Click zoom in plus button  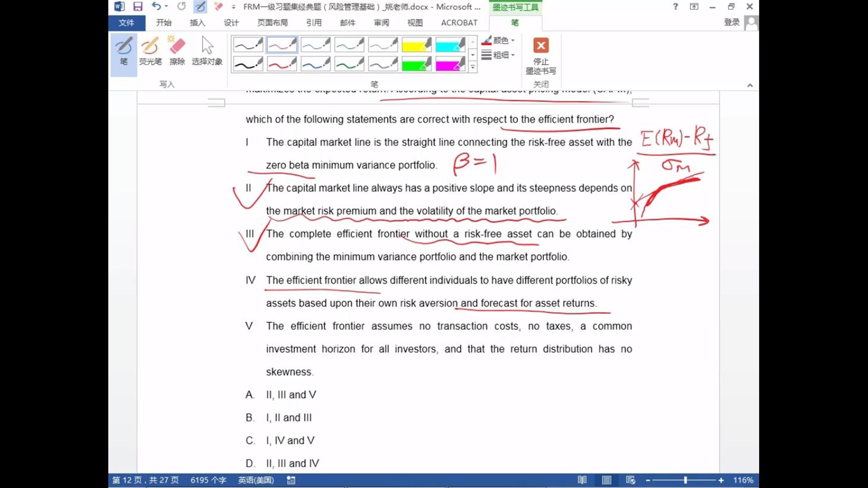coord(721,480)
